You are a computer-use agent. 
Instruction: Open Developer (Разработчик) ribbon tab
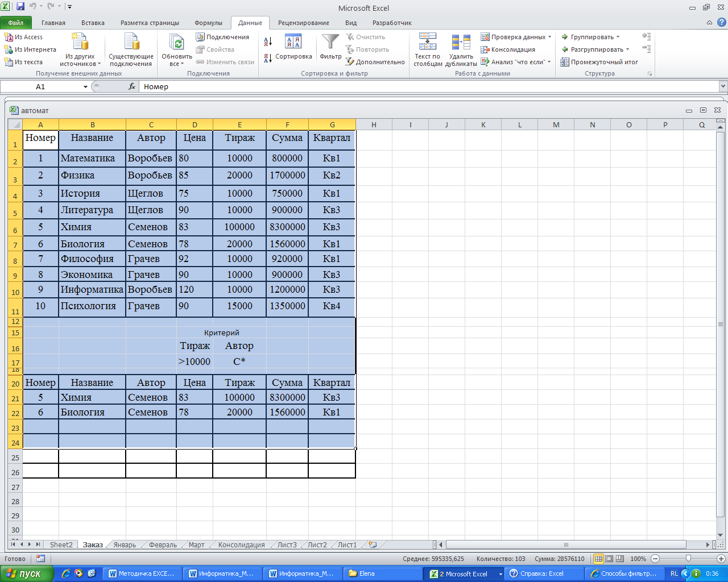pyautogui.click(x=392, y=23)
